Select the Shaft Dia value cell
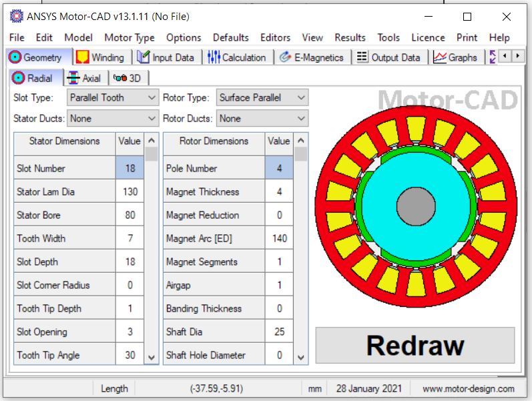 (x=279, y=332)
